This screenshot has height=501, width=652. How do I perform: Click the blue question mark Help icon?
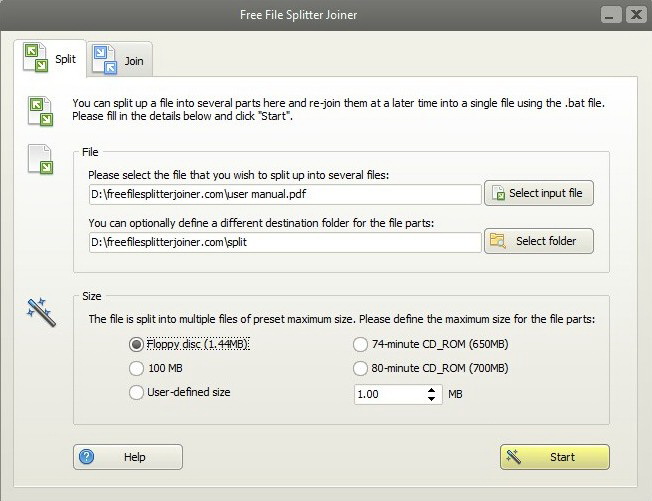[x=86, y=457]
